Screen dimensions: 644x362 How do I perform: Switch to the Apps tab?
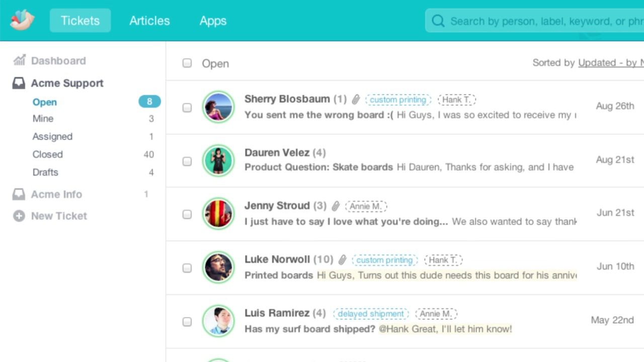213,21
